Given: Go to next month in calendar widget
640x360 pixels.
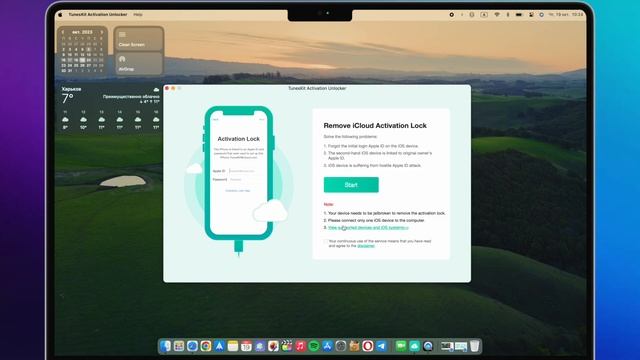Looking at the screenshot, I should (102, 32).
